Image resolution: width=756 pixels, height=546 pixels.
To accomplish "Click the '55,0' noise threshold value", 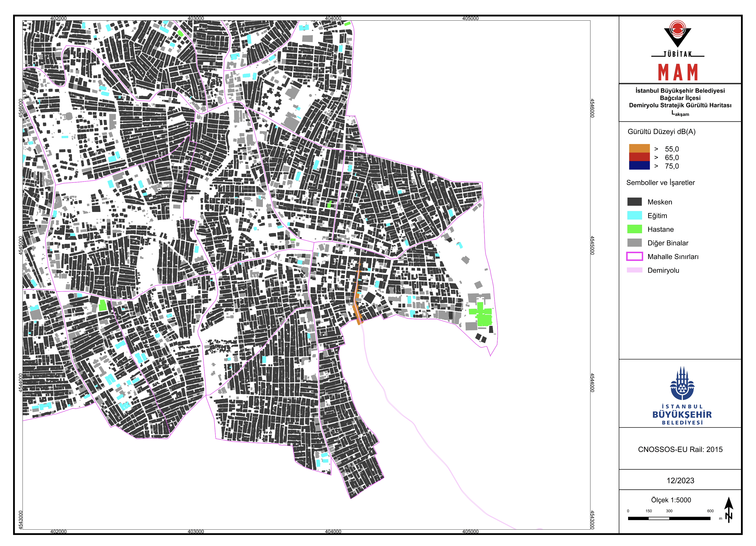I will coord(672,149).
